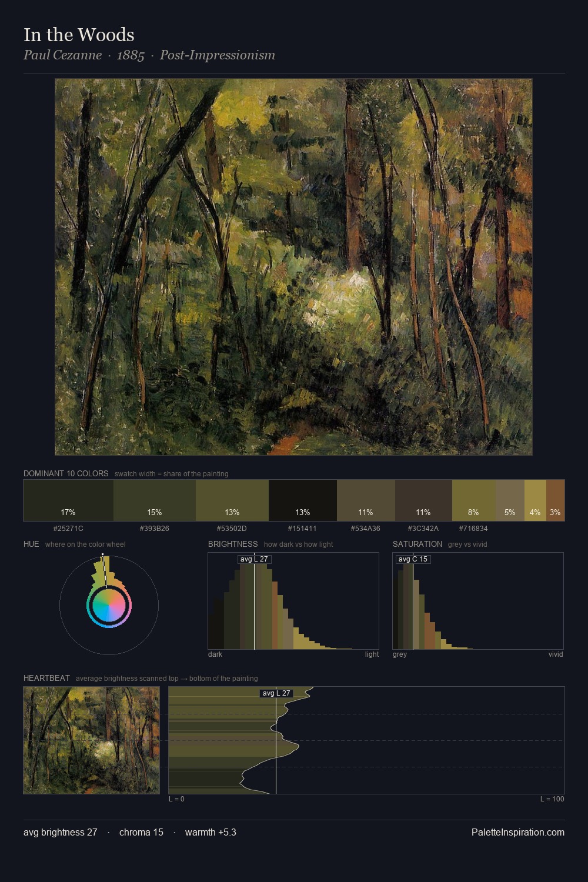Screen dimensions: 588x882
Task: Select the 17% swatch #25271C
Action: (x=68, y=500)
